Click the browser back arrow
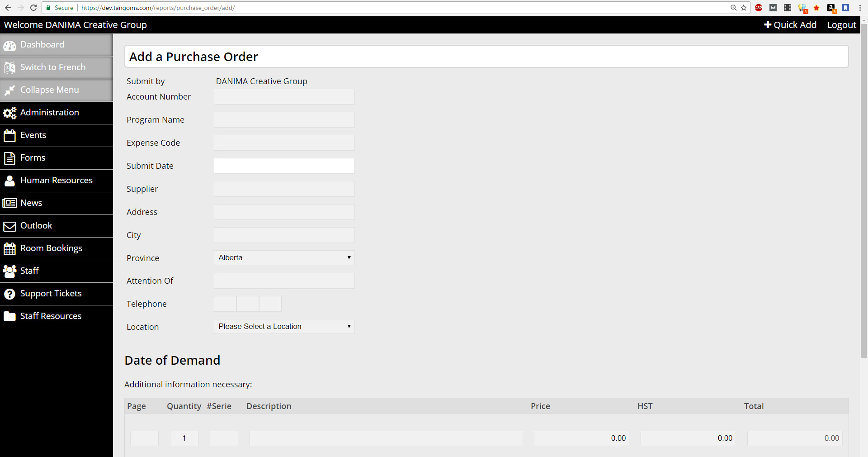The height and width of the screenshot is (457, 868). tap(8, 8)
